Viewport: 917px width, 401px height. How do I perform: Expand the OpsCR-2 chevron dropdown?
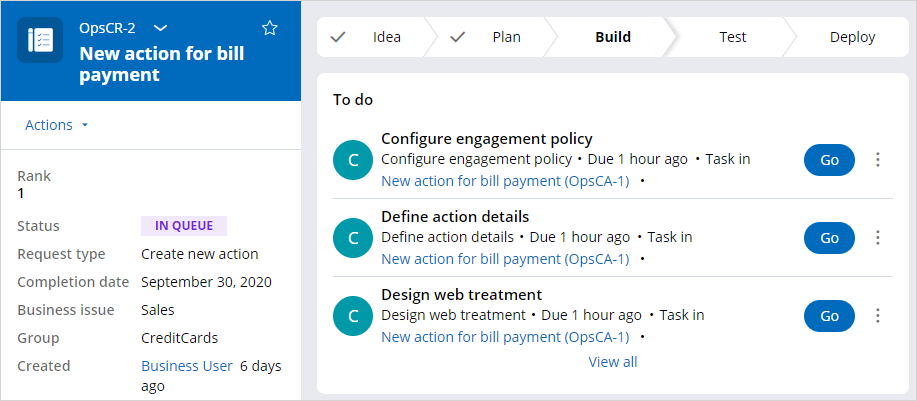tap(160, 28)
